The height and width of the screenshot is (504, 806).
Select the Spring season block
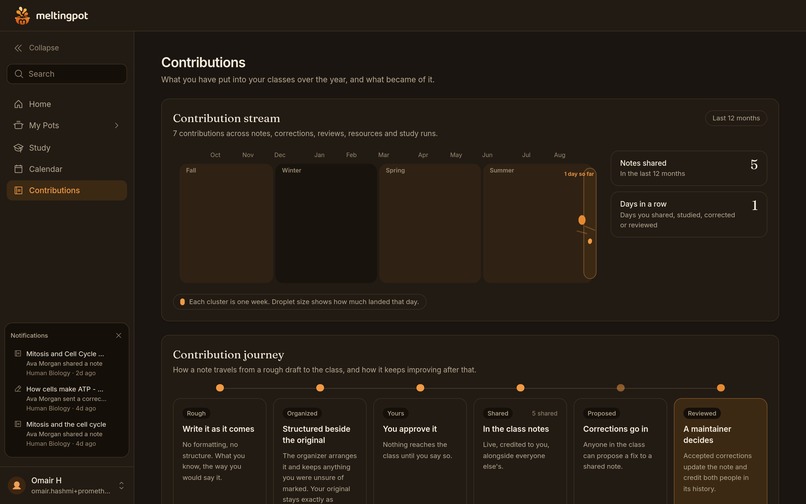[x=430, y=223]
